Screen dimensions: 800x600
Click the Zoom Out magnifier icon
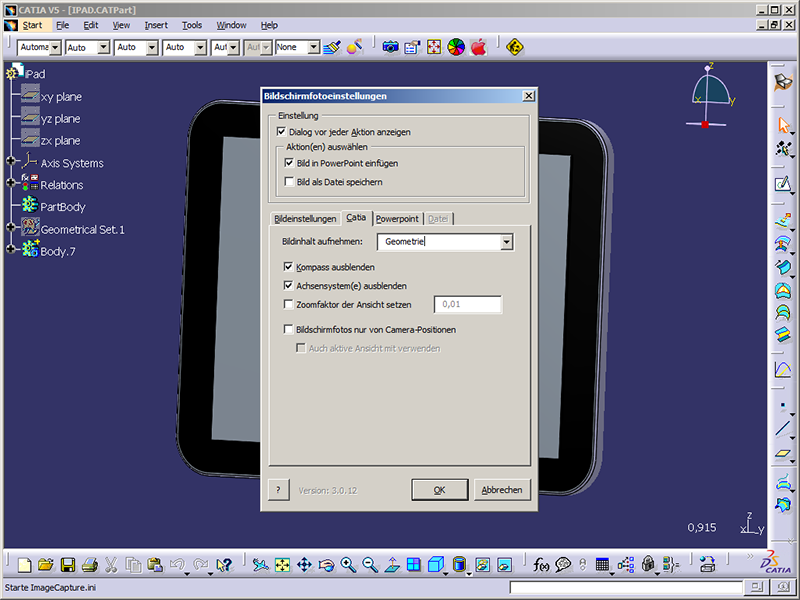pyautogui.click(x=370, y=564)
